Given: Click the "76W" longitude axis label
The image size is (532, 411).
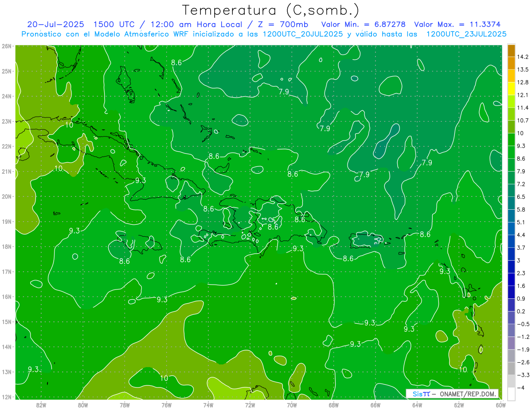Looking at the screenshot, I should click(166, 405).
